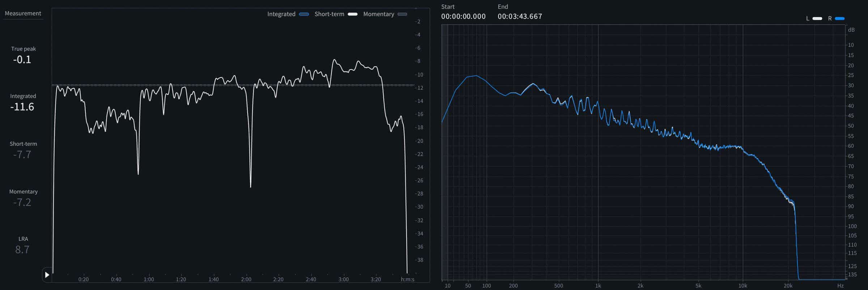The height and width of the screenshot is (290, 868).
Task: Click the Momentary value -7.2
Action: click(22, 202)
